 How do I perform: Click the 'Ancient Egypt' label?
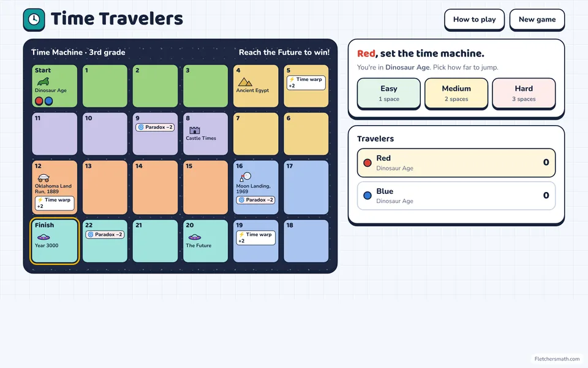(x=252, y=91)
